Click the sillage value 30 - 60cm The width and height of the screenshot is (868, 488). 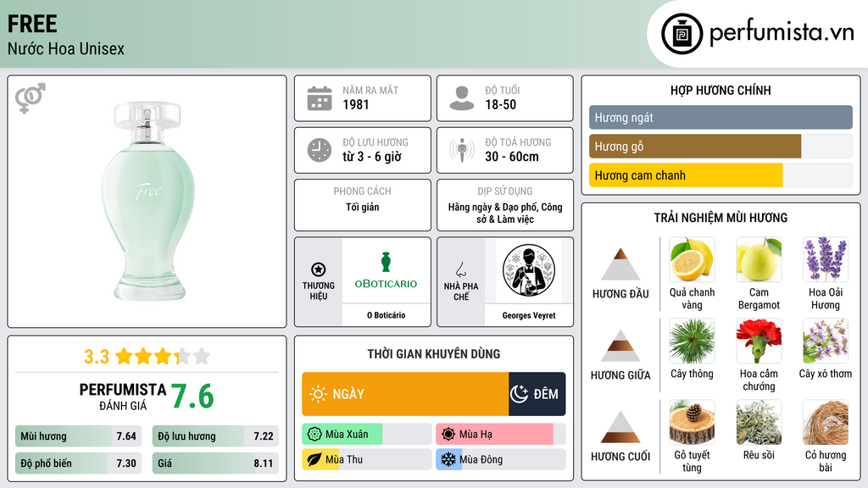point(511,157)
